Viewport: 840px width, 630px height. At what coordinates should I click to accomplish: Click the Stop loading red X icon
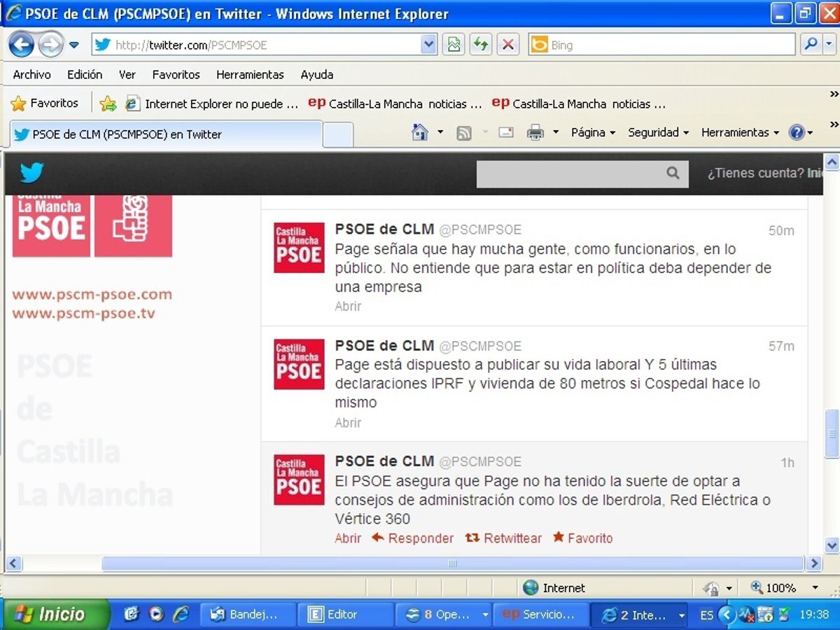(507, 45)
